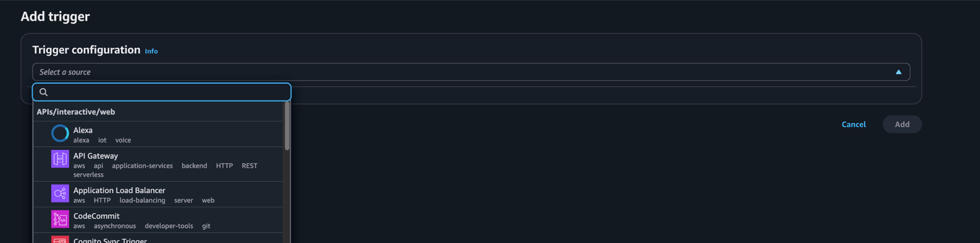Viewport: 980px width, 243px height.
Task: Click the 'Select a source' combo box
Action: tap(471, 72)
